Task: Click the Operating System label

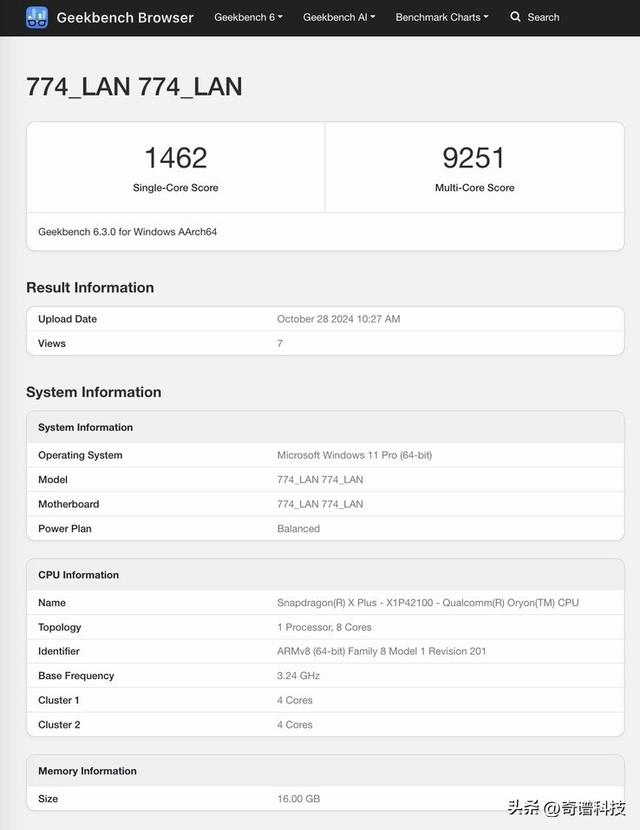Action: (80, 455)
